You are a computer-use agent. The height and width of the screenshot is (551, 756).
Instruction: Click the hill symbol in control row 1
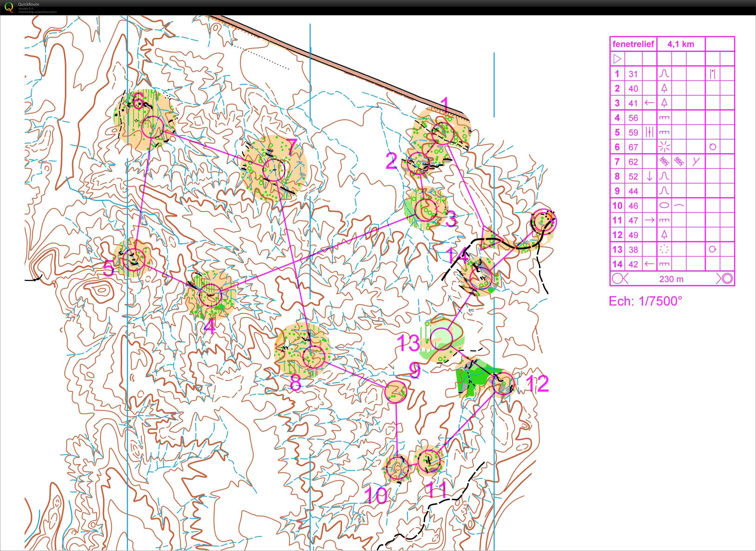pyautogui.click(x=664, y=74)
